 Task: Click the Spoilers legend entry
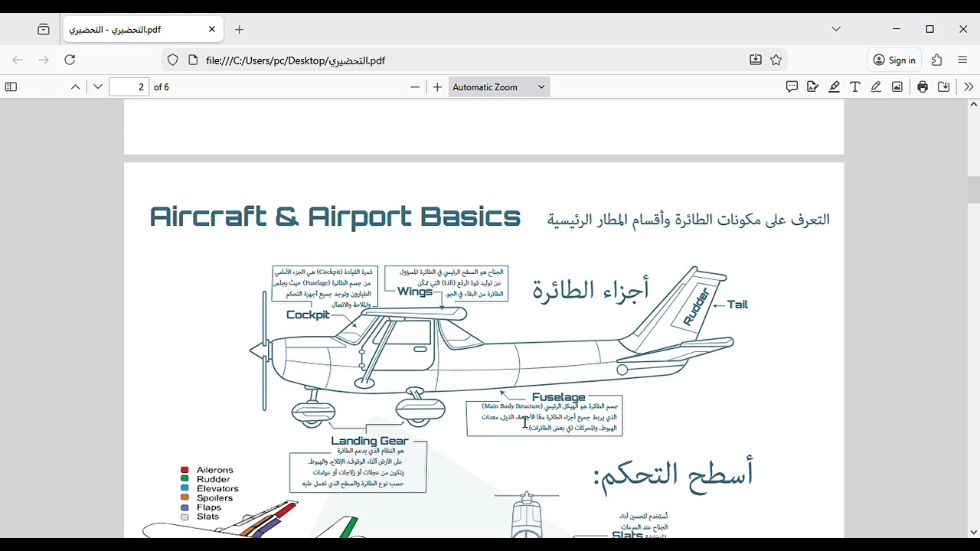(207, 498)
